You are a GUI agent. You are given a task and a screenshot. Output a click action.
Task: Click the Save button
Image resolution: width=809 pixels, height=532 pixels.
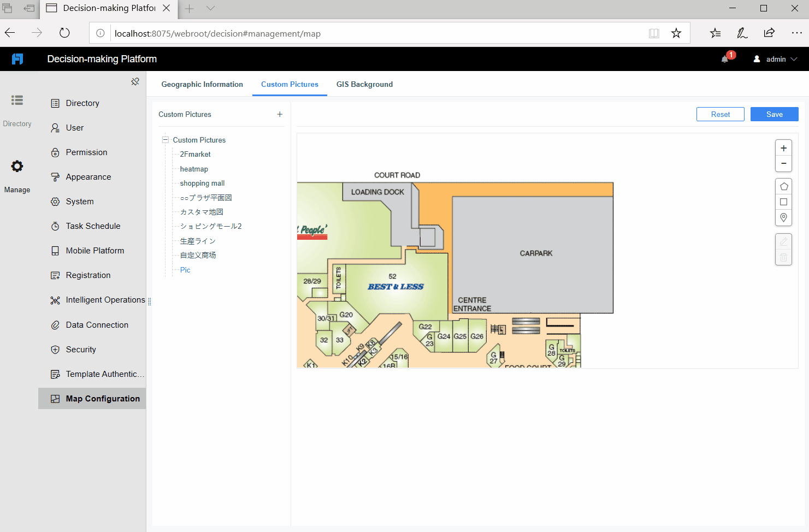tap(774, 114)
